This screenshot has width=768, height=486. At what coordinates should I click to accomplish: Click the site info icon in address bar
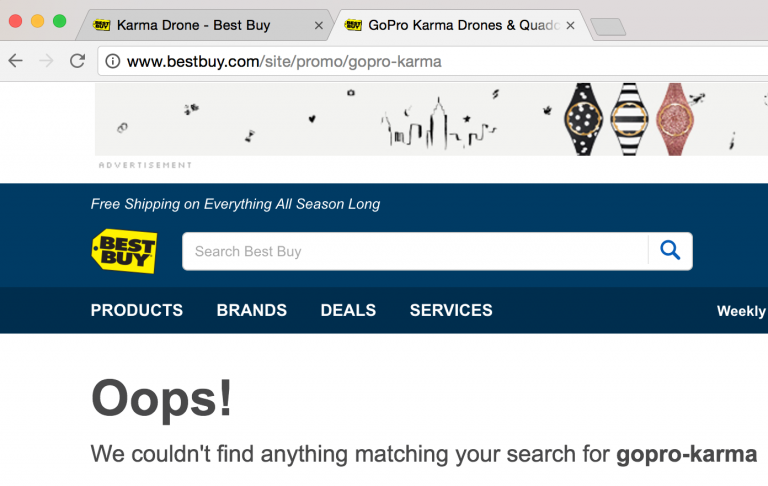click(x=113, y=61)
